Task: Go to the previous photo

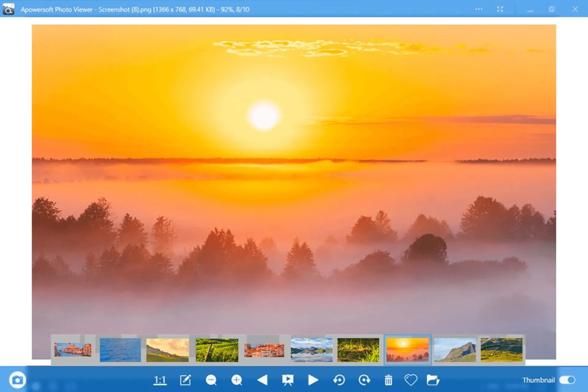Action: tap(262, 380)
